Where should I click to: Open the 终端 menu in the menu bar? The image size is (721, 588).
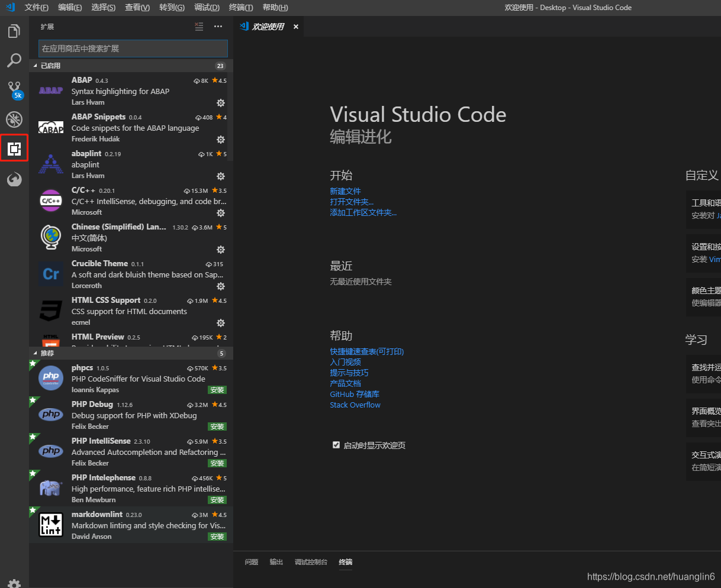pyautogui.click(x=240, y=8)
